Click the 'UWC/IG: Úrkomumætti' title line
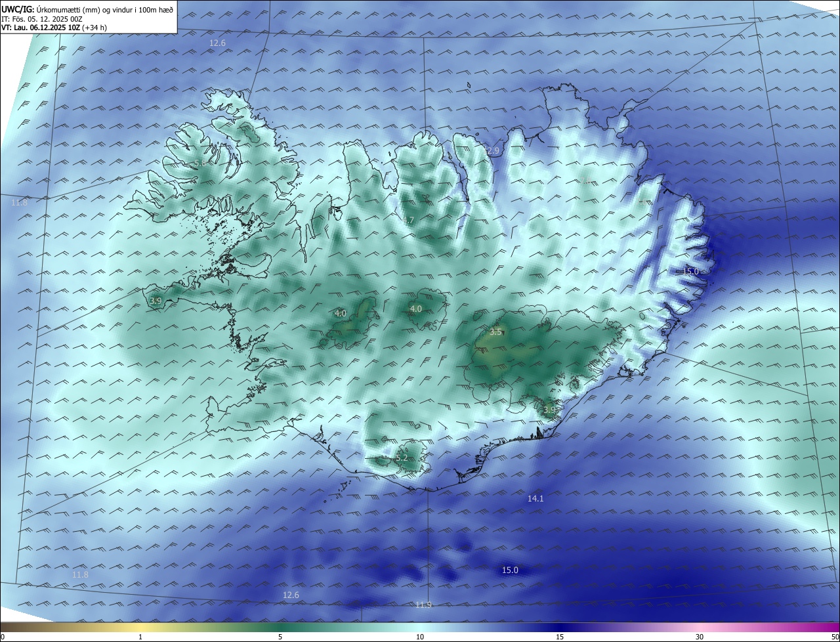 click(88, 9)
